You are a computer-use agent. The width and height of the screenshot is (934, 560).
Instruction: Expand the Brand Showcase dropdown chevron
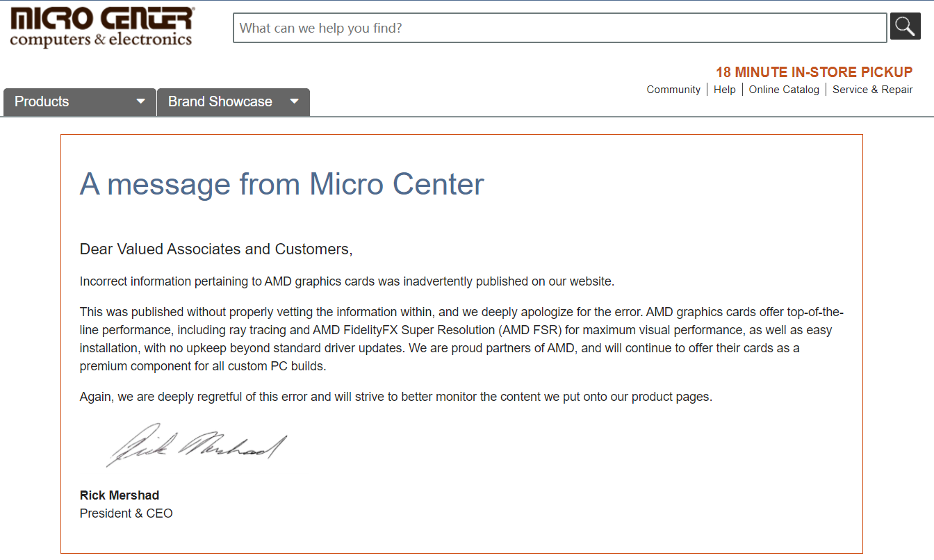pyautogui.click(x=294, y=101)
